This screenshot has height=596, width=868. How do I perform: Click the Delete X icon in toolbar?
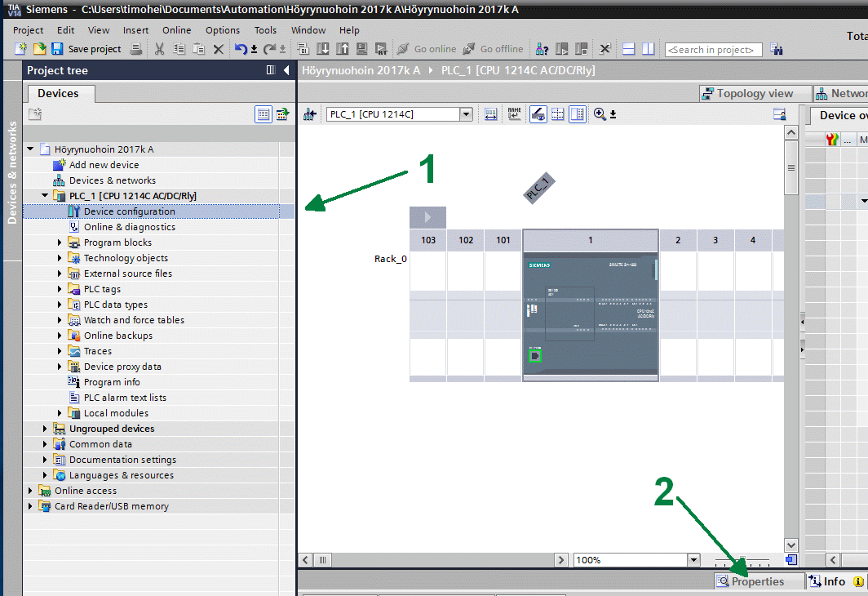[219, 49]
